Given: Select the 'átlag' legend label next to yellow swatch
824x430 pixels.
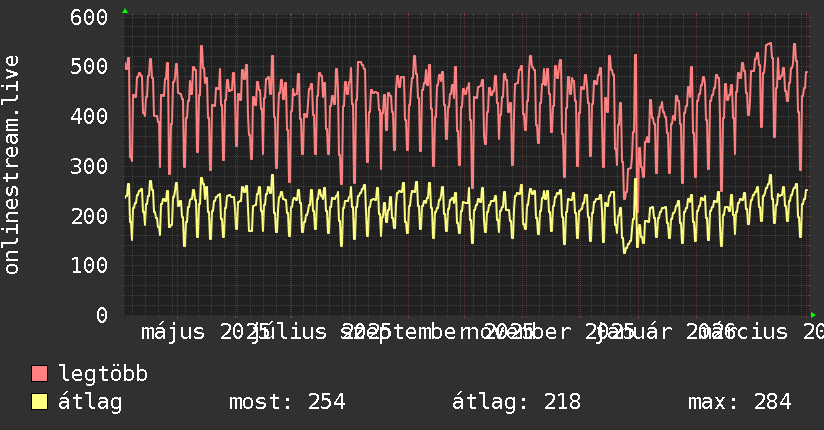Looking at the screenshot, I should 90,402.
